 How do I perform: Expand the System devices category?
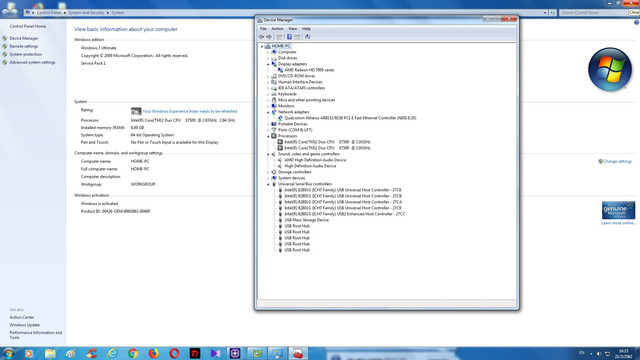pos(268,178)
